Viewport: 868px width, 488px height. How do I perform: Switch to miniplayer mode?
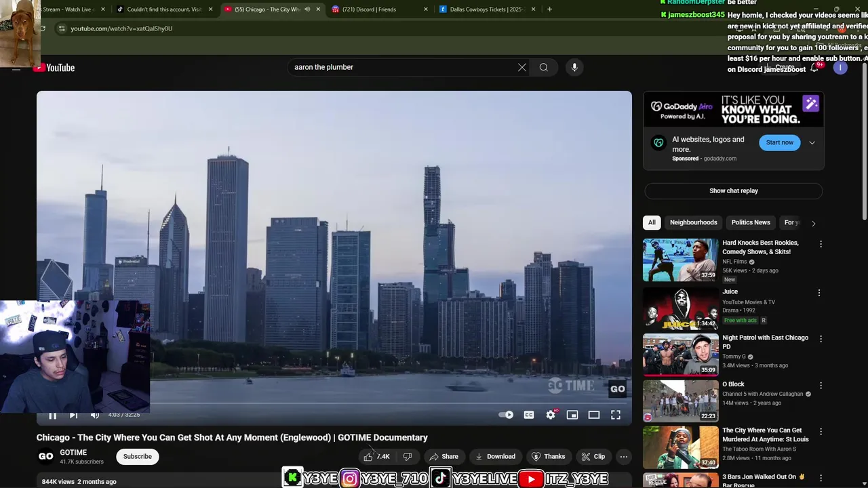click(572, 415)
